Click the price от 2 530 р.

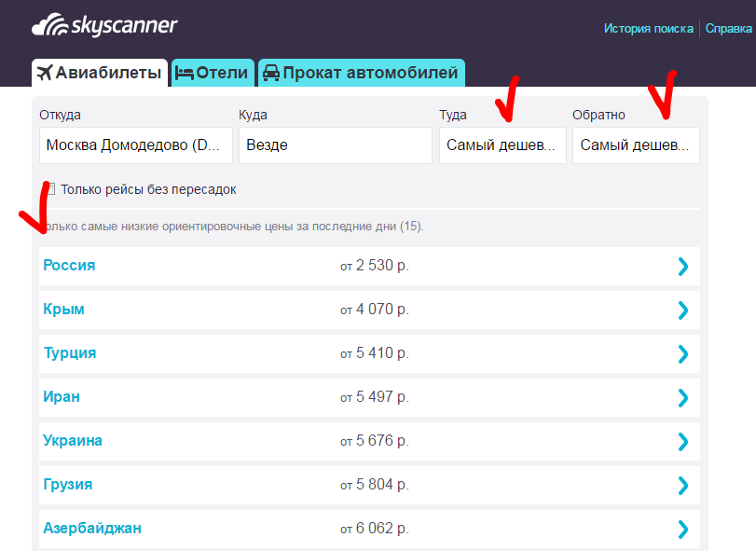[375, 266]
